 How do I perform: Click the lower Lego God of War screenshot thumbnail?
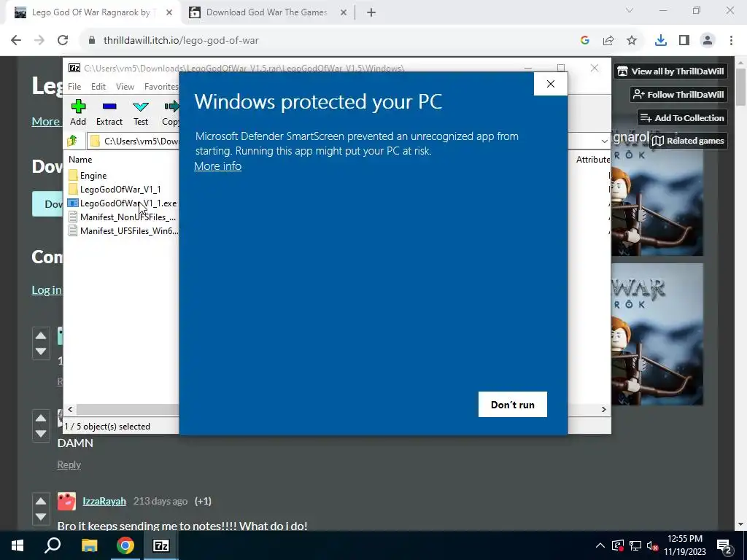[657, 334]
